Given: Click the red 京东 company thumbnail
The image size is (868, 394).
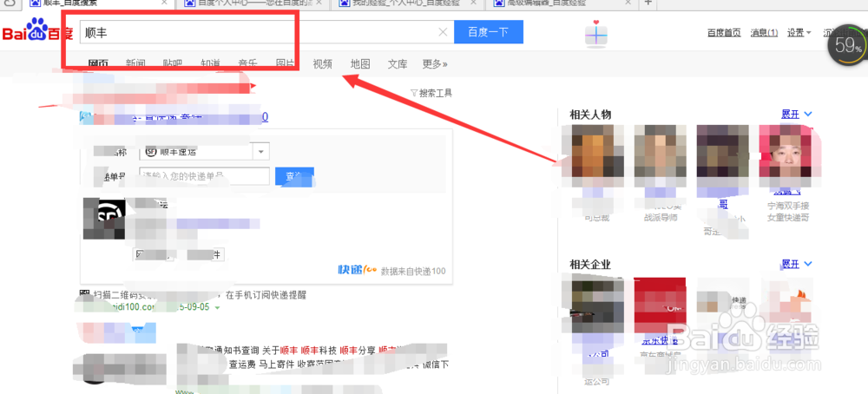Looking at the screenshot, I should click(660, 305).
